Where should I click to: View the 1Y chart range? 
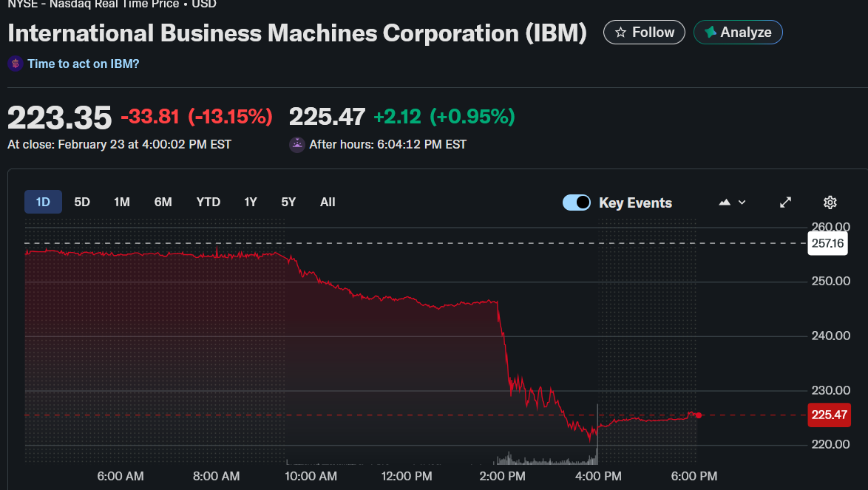251,202
